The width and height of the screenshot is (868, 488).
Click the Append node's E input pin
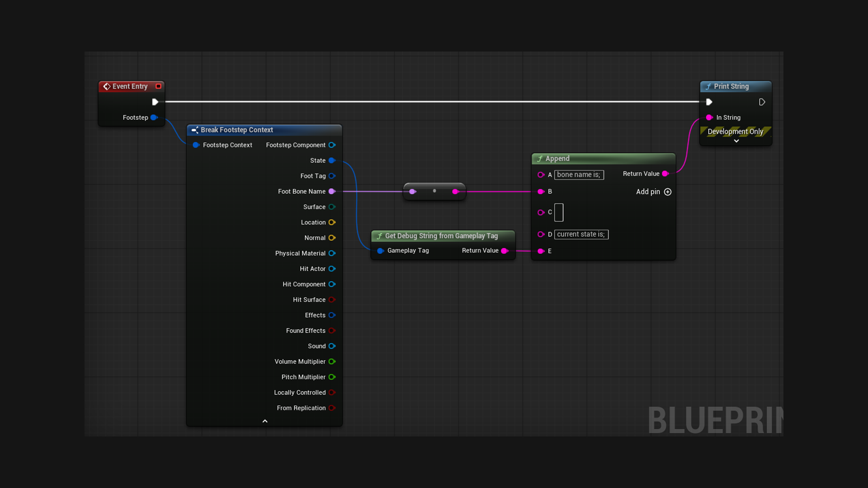541,251
